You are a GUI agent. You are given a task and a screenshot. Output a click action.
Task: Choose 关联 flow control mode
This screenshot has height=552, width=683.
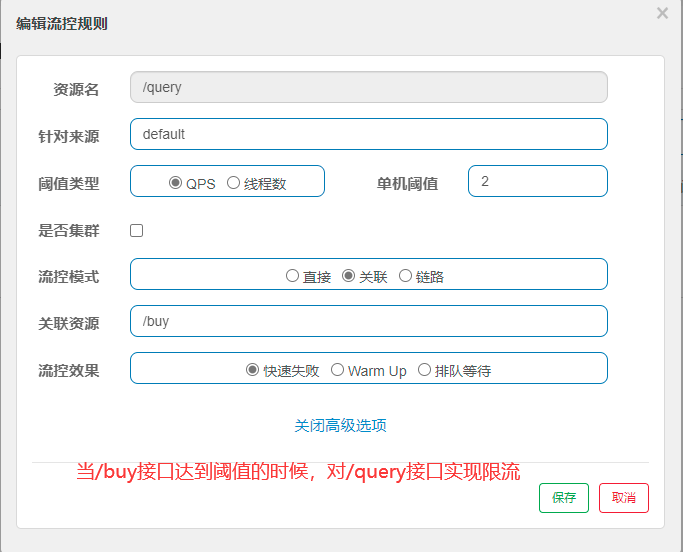point(349,276)
